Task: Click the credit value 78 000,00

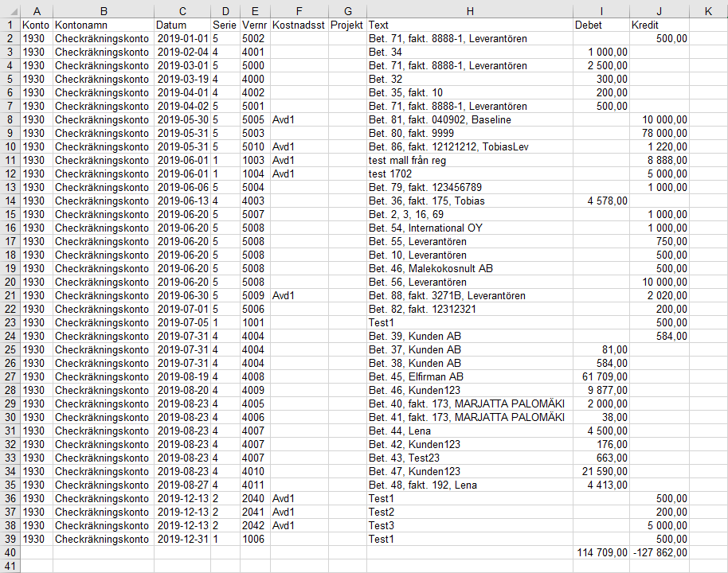Action: (x=660, y=133)
